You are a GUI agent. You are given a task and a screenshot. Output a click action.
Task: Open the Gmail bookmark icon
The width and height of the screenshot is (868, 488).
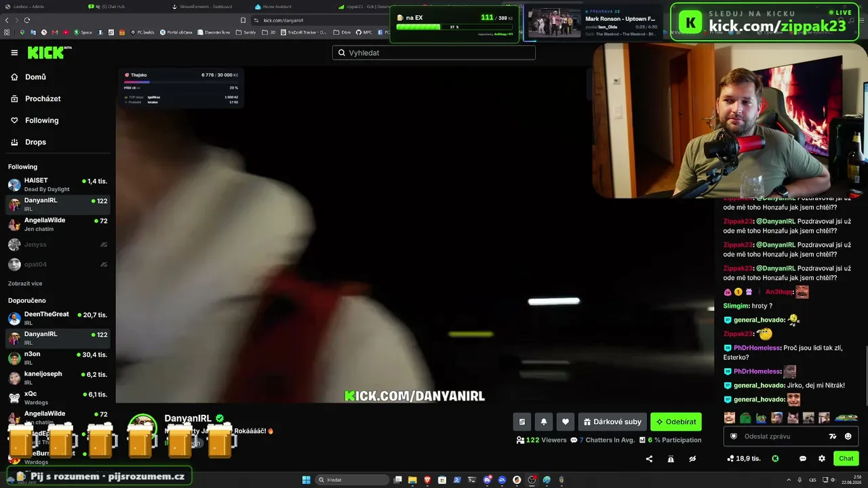point(55,32)
